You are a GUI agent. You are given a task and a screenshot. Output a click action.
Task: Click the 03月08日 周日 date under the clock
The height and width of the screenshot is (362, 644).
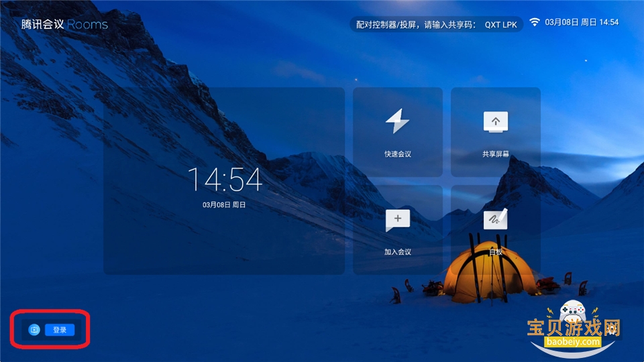[224, 204]
